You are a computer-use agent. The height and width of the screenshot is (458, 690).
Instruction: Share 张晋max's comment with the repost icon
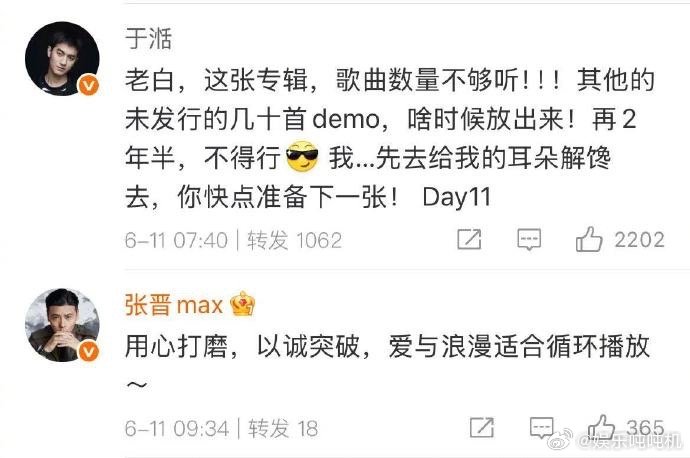pos(481,427)
